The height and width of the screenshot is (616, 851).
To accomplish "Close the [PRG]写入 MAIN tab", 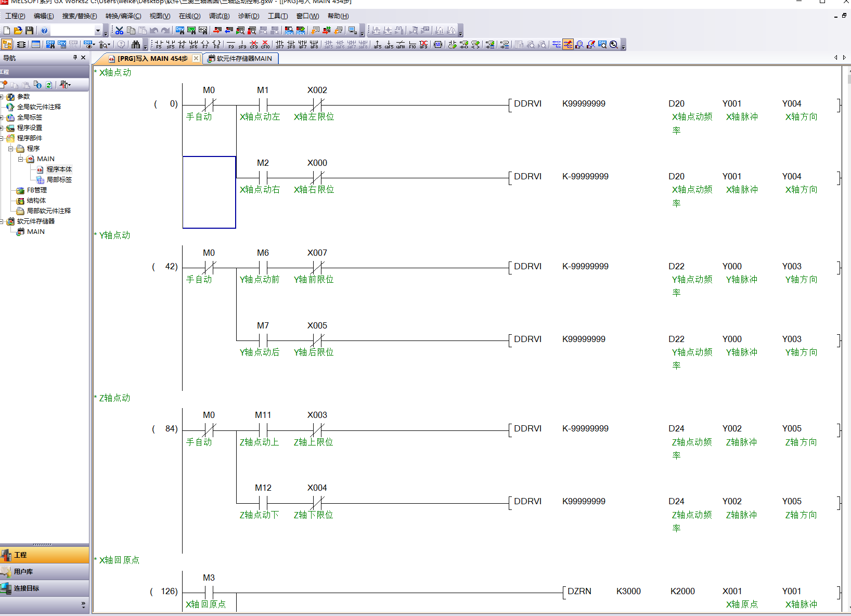I will point(196,58).
